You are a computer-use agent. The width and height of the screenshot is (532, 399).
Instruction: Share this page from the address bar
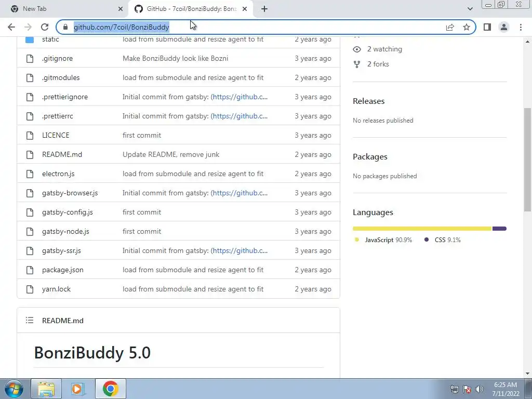point(450,27)
